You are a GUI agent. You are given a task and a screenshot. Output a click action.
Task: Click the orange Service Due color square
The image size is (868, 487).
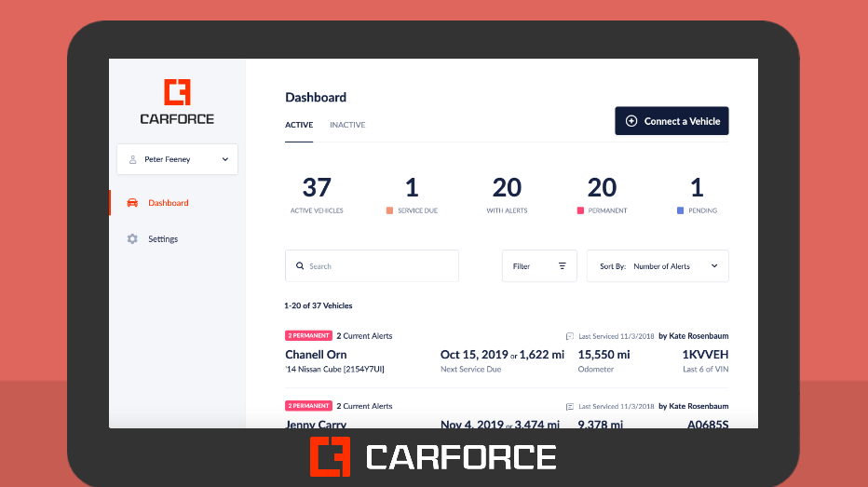(389, 210)
